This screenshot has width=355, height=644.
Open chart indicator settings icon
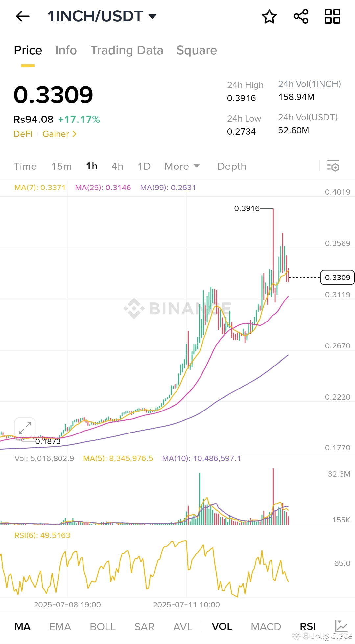(x=333, y=167)
